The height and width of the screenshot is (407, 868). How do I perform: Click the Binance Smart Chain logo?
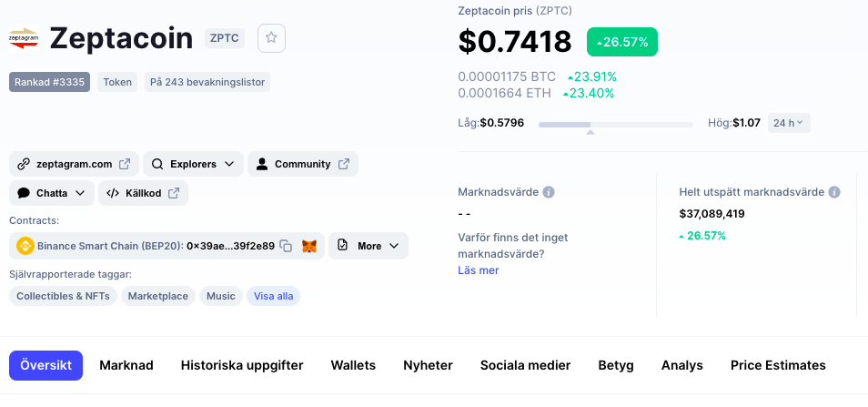(25, 246)
